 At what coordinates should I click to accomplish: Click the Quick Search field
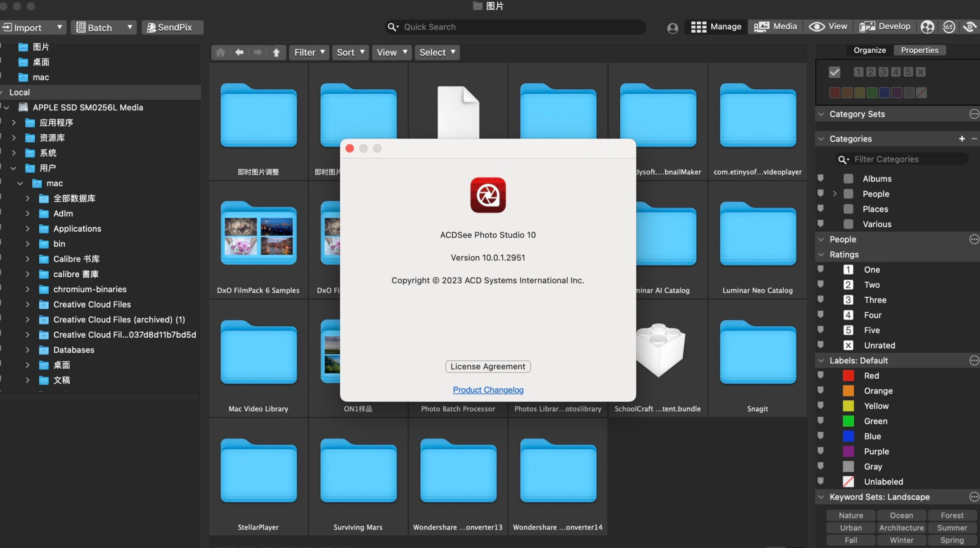tap(515, 27)
